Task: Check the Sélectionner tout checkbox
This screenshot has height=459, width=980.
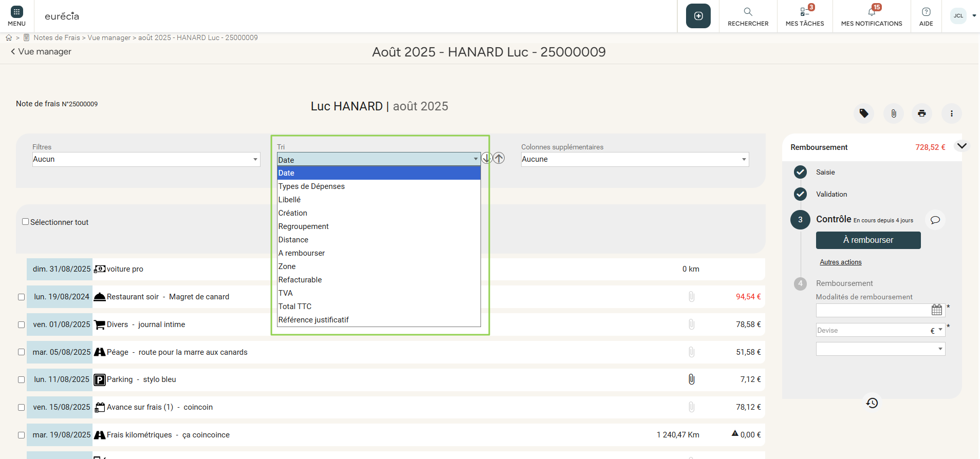Action: (x=26, y=222)
